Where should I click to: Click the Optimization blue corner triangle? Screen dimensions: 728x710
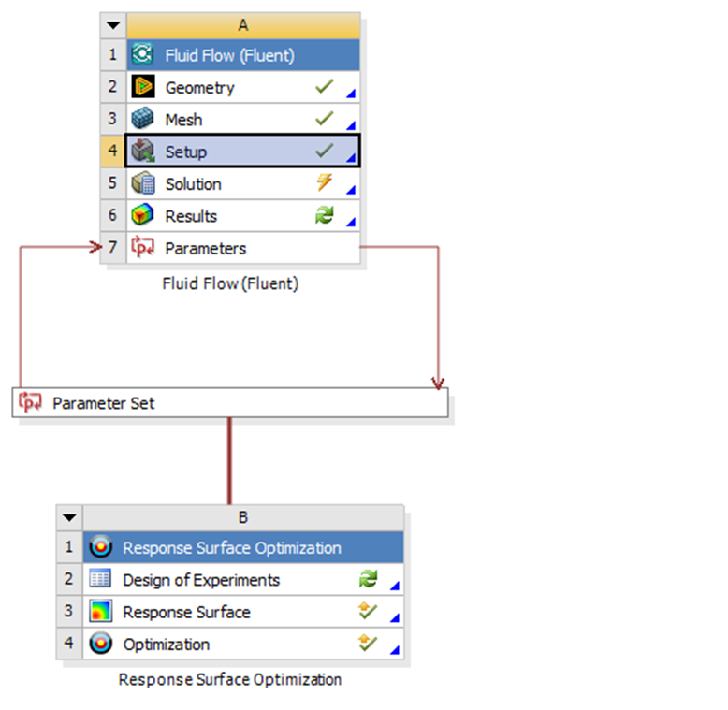(x=395, y=650)
